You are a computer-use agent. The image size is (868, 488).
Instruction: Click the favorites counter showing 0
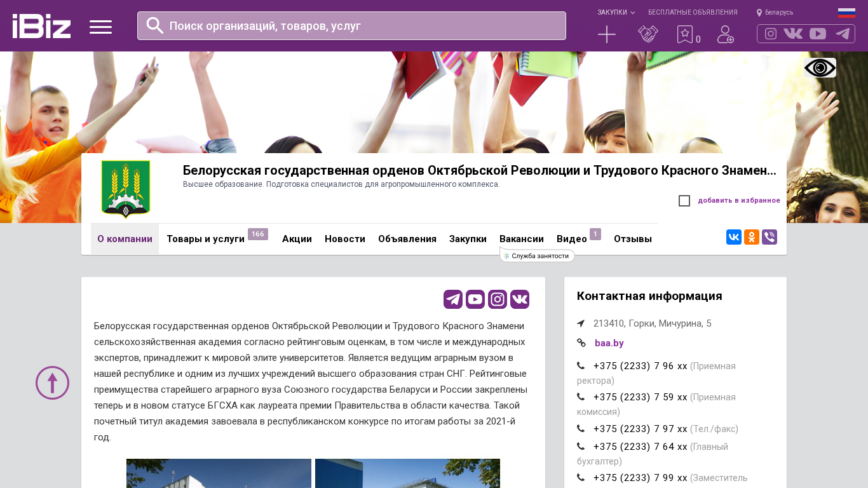click(698, 39)
